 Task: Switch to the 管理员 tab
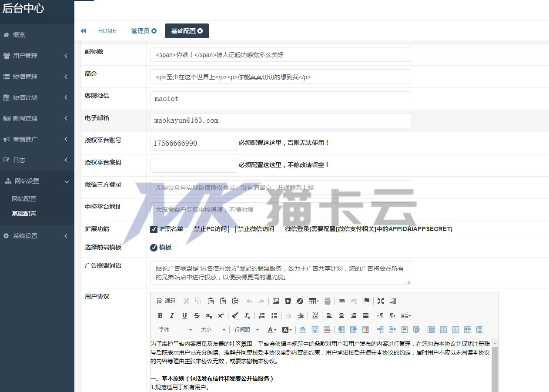pos(140,31)
